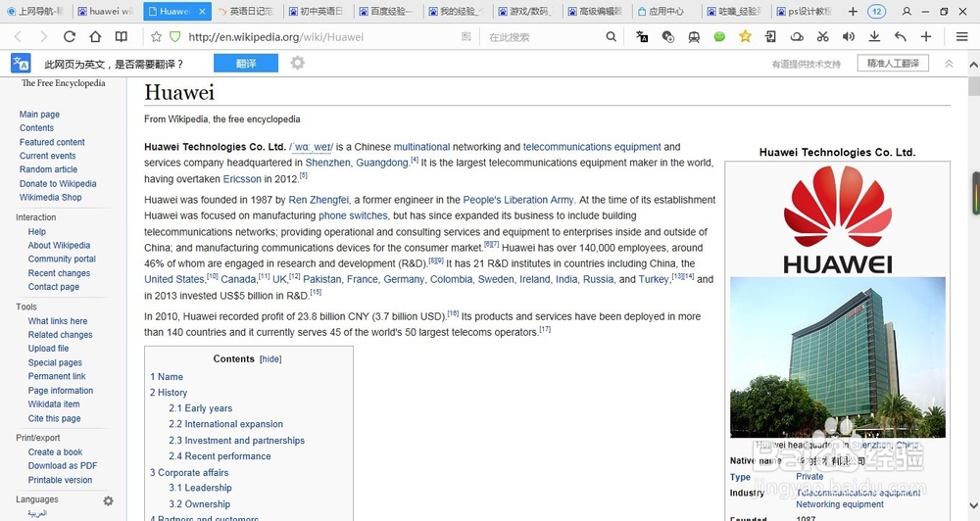Click the bus icon in toolbar
This screenshot has height=521, width=980.
[x=694, y=37]
